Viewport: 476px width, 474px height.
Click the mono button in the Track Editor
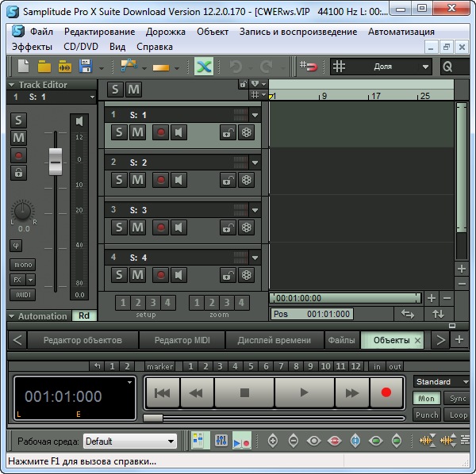(22, 265)
